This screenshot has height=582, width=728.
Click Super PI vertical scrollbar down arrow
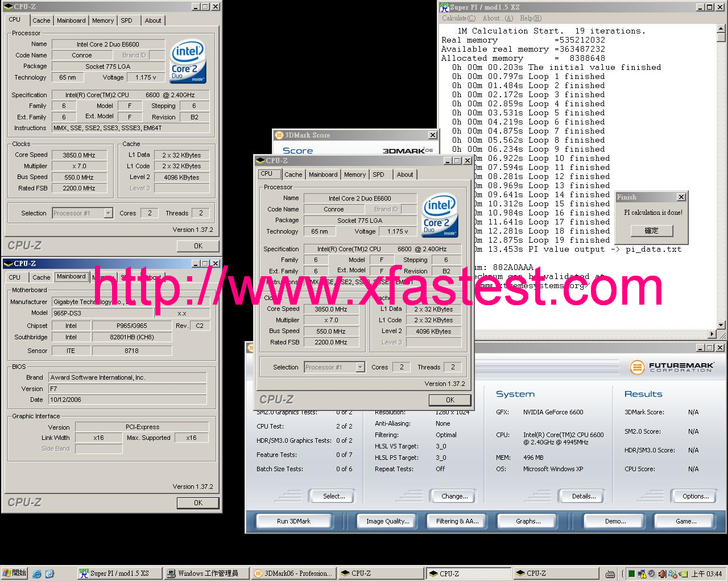[x=721, y=325]
